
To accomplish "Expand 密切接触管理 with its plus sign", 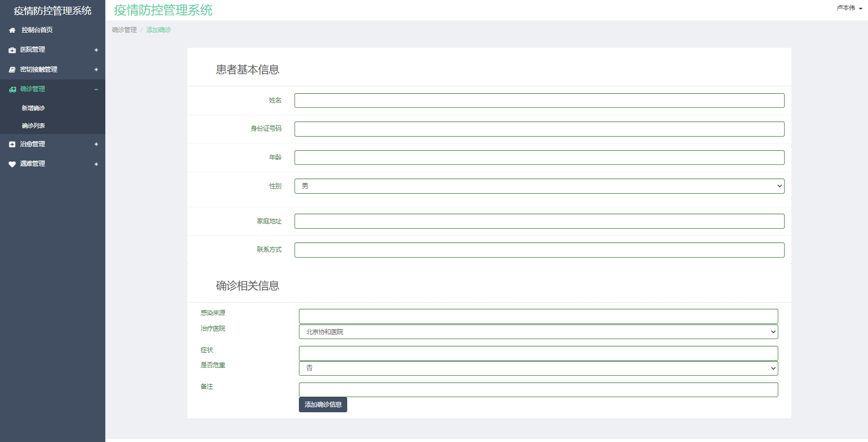I will (96, 70).
